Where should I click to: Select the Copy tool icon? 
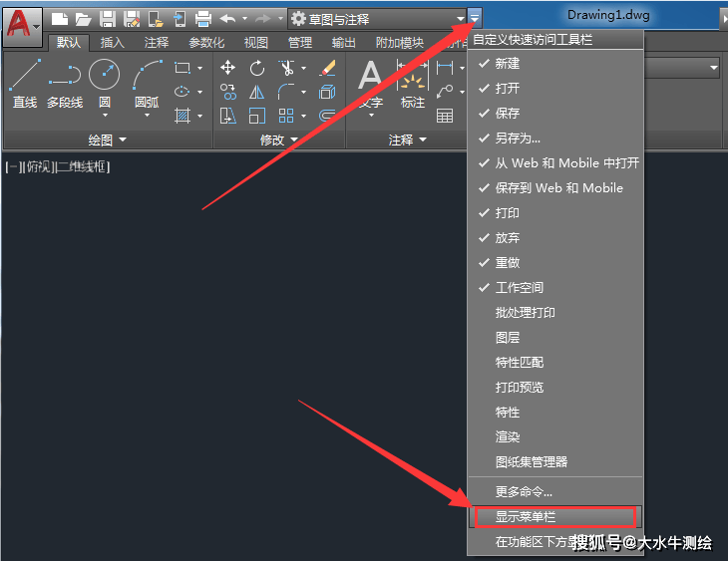pos(228,92)
